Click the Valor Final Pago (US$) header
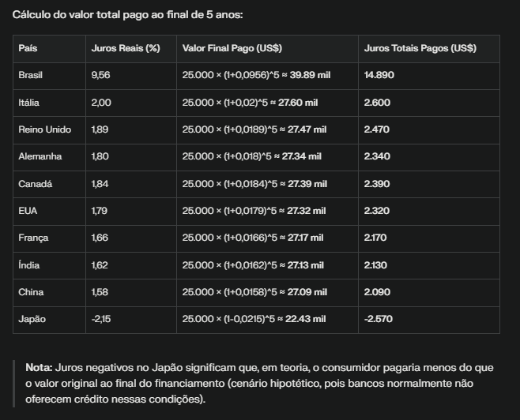This screenshot has height=420, width=520. point(228,48)
